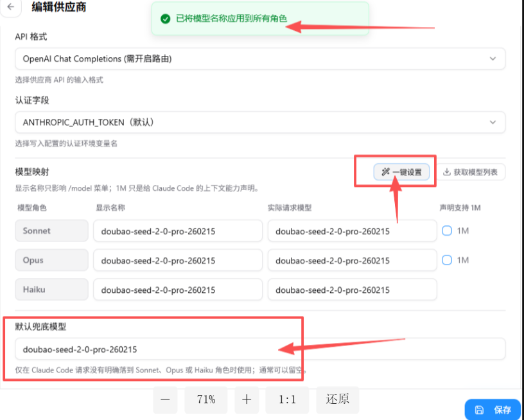This screenshot has height=420, width=524.
Task: Click the Haiku role label
Action: pyautogui.click(x=52, y=290)
